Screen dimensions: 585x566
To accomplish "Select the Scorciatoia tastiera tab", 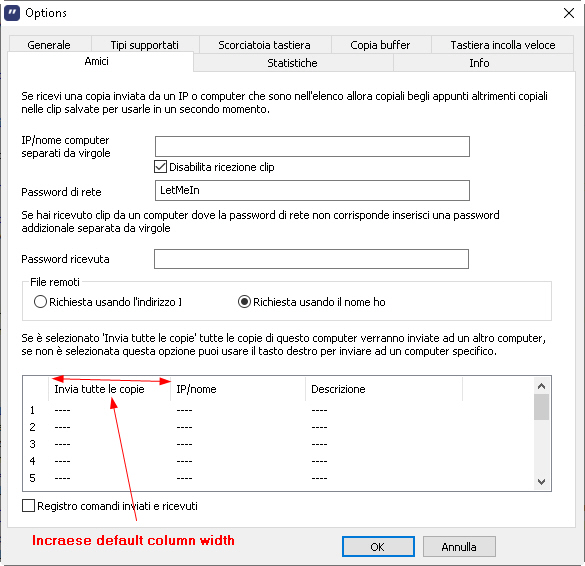I will click(265, 45).
